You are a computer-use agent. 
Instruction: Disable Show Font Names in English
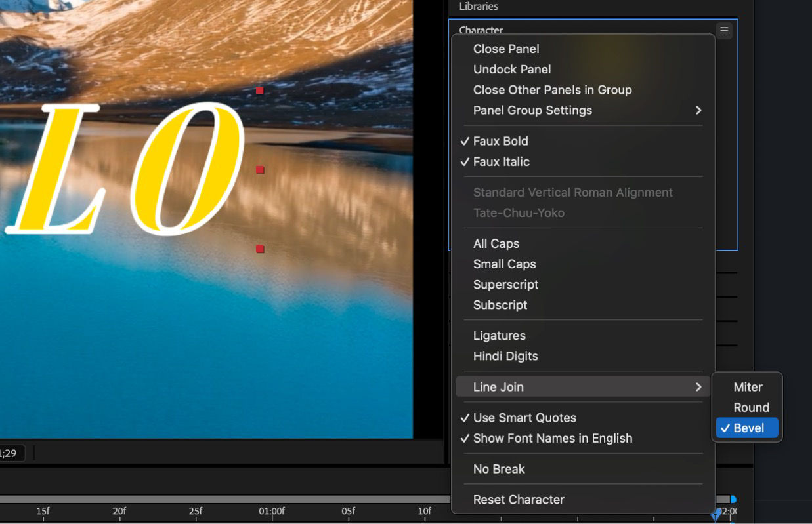point(552,438)
